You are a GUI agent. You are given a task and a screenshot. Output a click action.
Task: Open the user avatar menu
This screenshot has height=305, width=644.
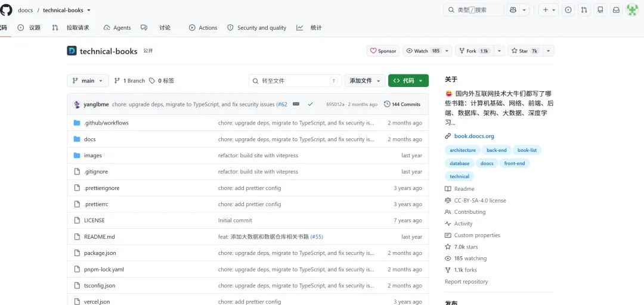(632, 10)
